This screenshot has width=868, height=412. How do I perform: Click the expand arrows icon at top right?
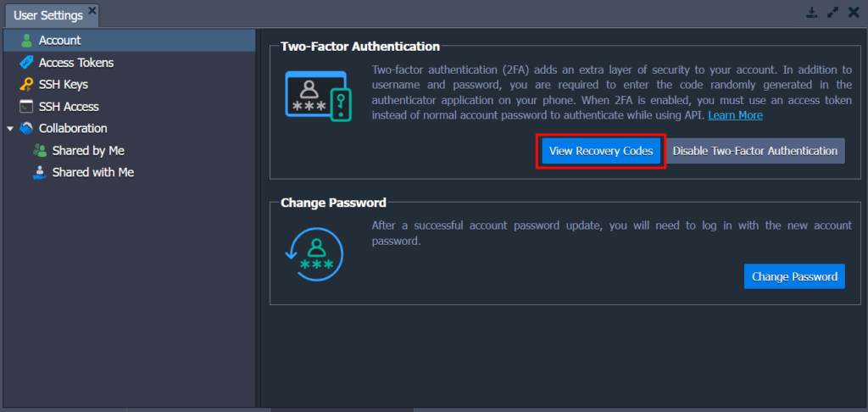coord(832,12)
